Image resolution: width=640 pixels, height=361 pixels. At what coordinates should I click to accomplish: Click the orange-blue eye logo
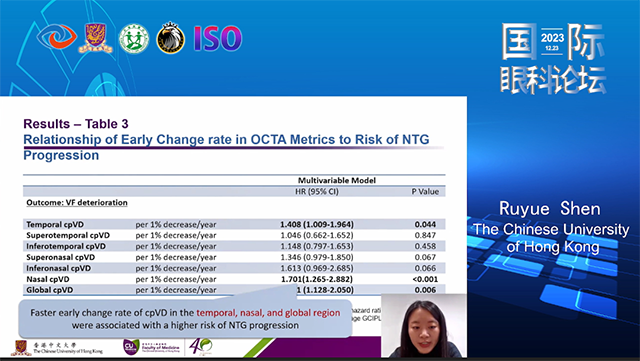pos(57,37)
